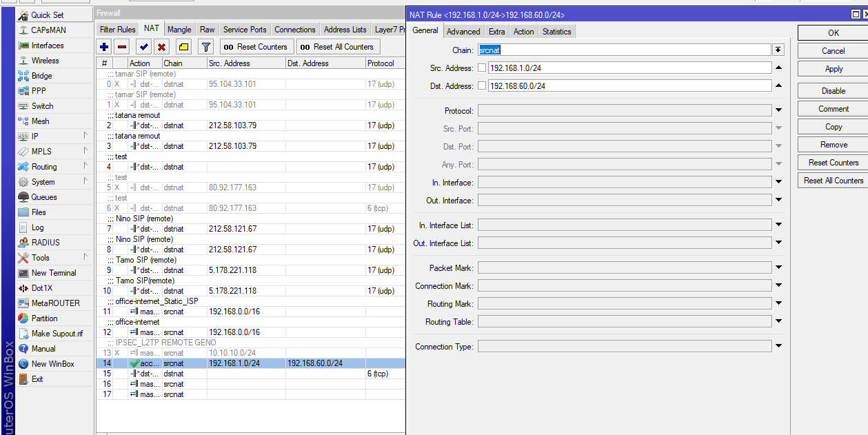868x435 pixels.
Task: Open Interfaces sidebar item
Action: 54,45
